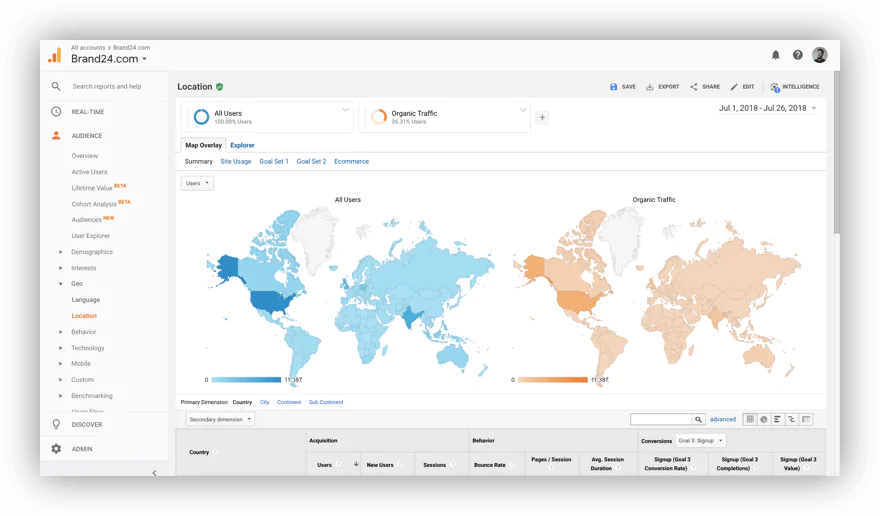Image resolution: width=880 pixels, height=516 pixels.
Task: Click the table search magnifier button
Action: pos(698,419)
